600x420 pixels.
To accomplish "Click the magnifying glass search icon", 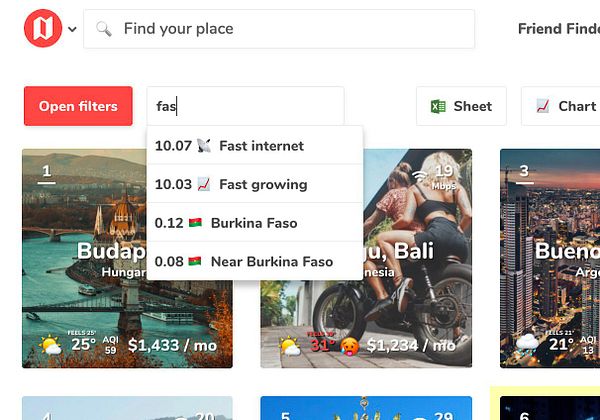I will 104,29.
